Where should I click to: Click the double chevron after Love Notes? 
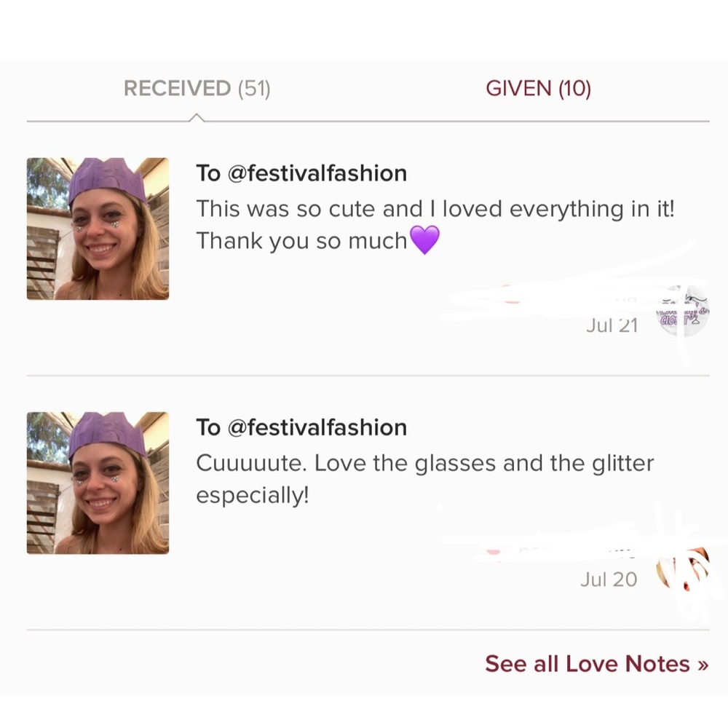click(x=703, y=665)
